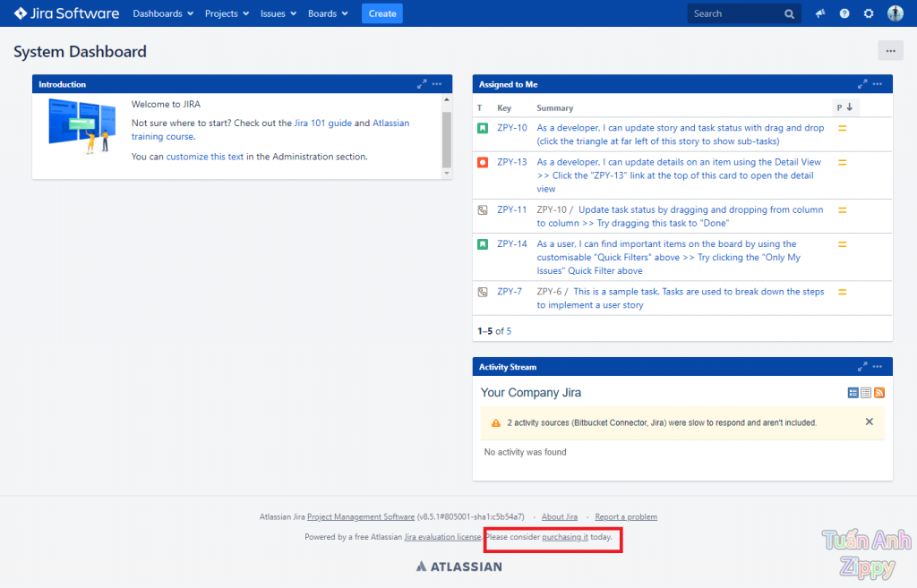Click the bug type icon for ZPY-13
This screenshot has width=917, height=588.
coord(483,163)
